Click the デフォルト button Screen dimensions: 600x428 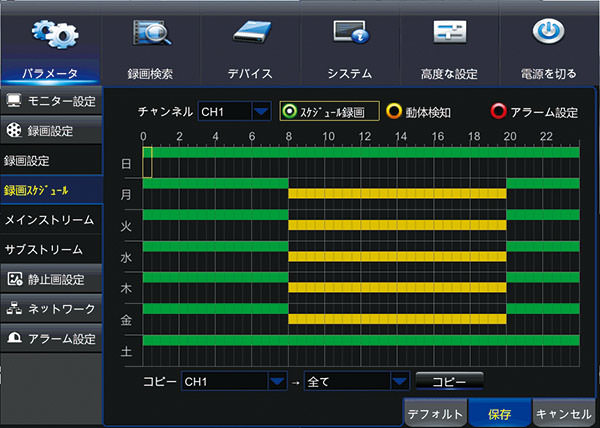pyautogui.click(x=435, y=413)
